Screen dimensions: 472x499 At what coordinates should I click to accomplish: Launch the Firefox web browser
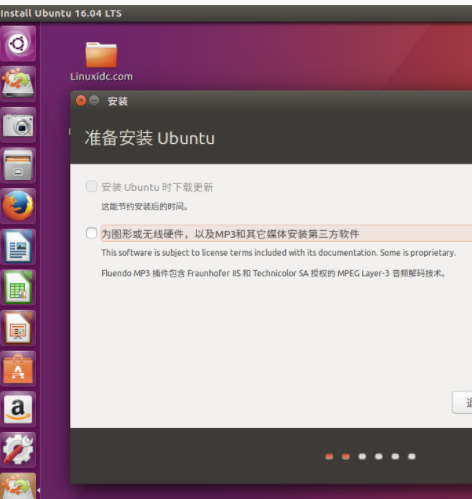(18, 206)
